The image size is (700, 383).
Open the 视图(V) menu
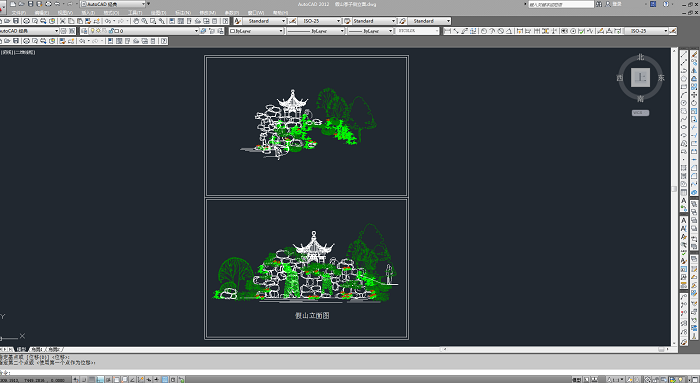[65, 13]
